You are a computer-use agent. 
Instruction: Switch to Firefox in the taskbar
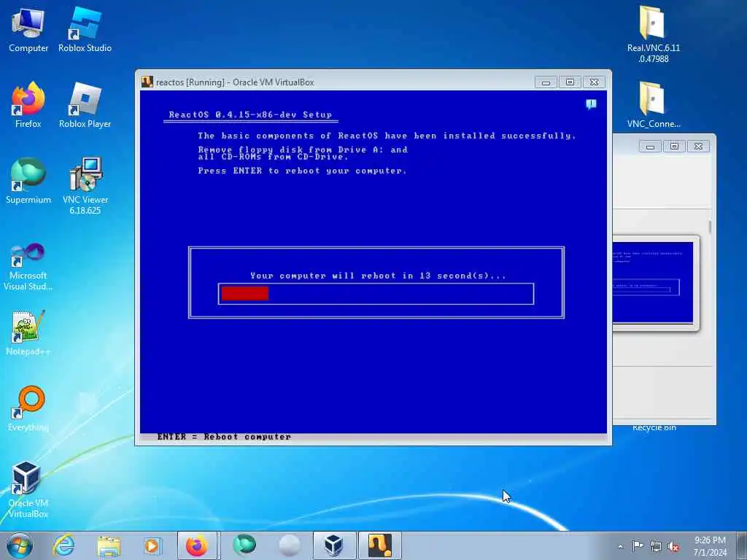tap(197, 545)
